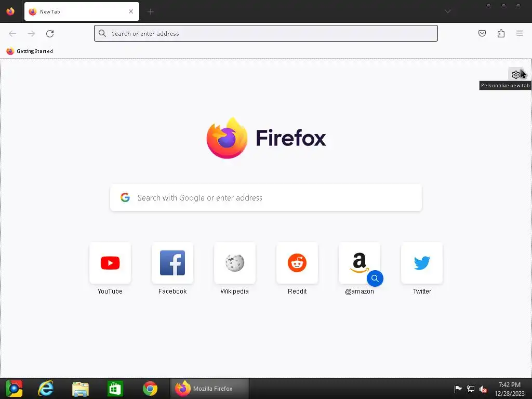The image size is (532, 399).
Task: Select the New Tab tab
Action: pyautogui.click(x=82, y=11)
